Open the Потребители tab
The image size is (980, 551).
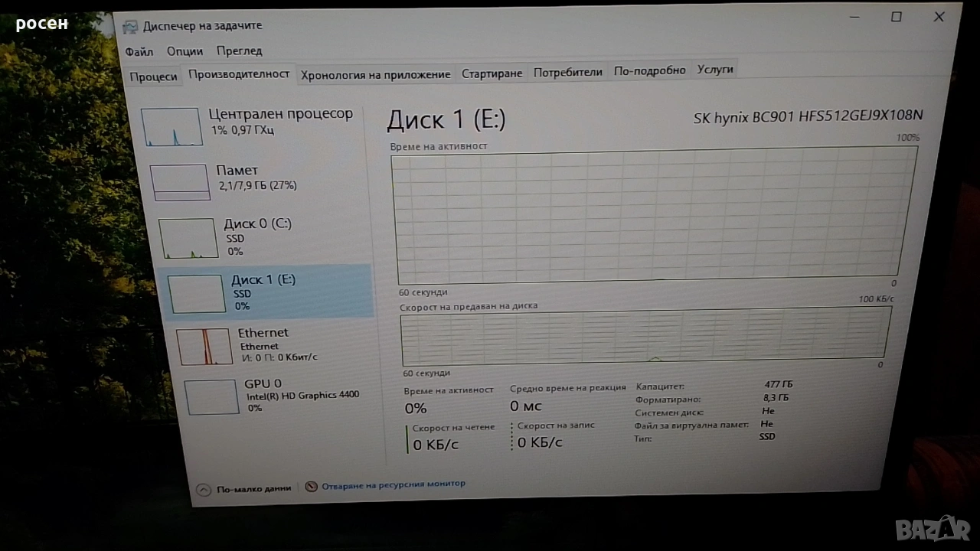[x=567, y=73]
